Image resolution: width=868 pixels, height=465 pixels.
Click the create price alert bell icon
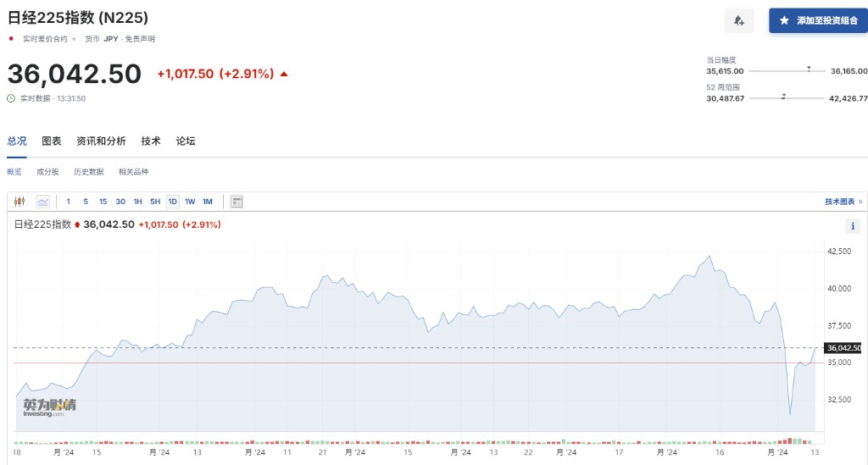click(x=739, y=20)
